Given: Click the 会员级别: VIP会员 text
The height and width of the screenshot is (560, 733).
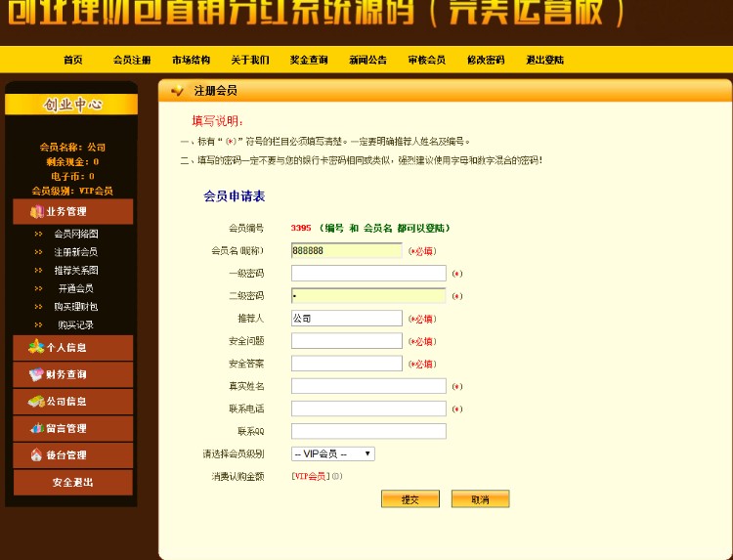Looking at the screenshot, I should [x=72, y=191].
